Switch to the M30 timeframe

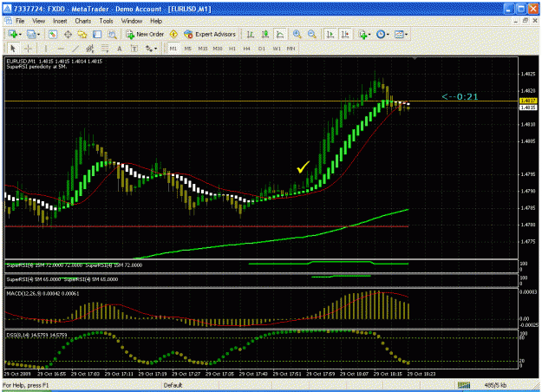point(218,49)
